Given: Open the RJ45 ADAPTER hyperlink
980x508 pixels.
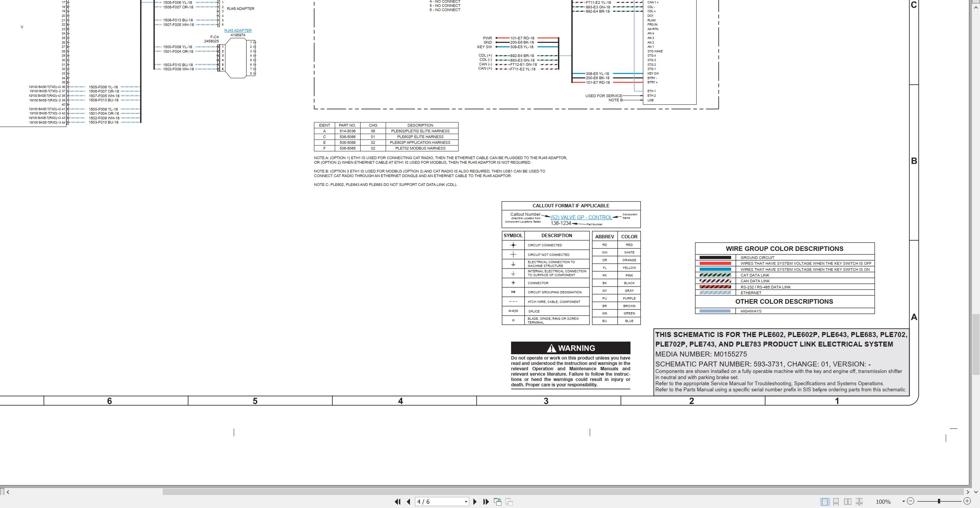Looking at the screenshot, I should pyautogui.click(x=238, y=31).
